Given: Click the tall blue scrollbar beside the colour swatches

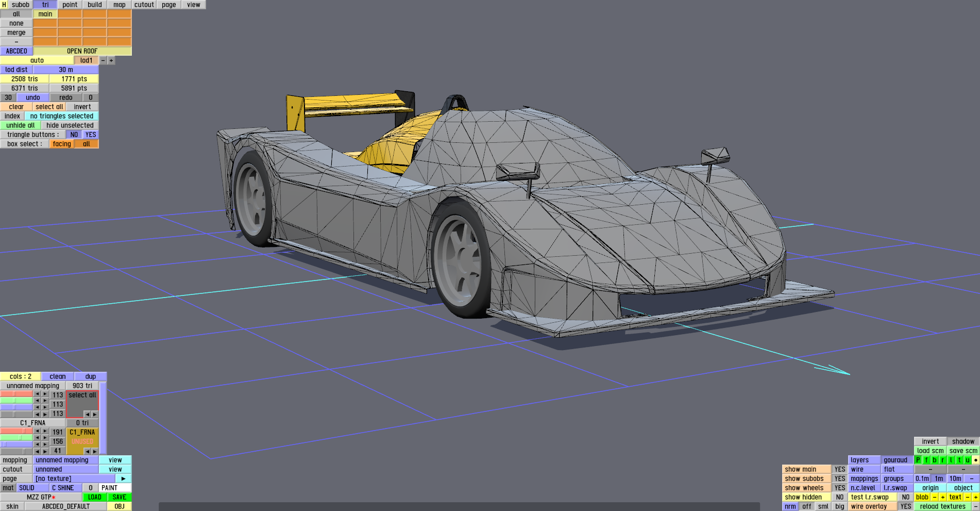Looking at the screenshot, I should coord(103,418).
